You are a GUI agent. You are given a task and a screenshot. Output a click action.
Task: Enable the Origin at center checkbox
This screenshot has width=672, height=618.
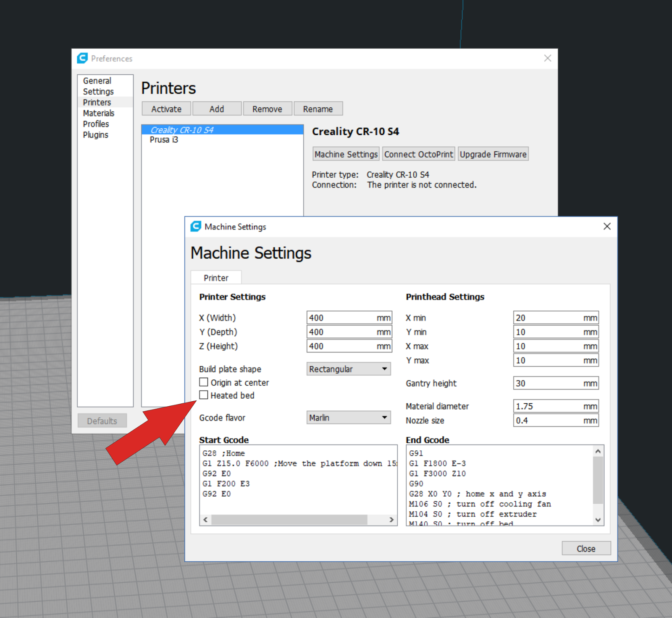coord(204,382)
